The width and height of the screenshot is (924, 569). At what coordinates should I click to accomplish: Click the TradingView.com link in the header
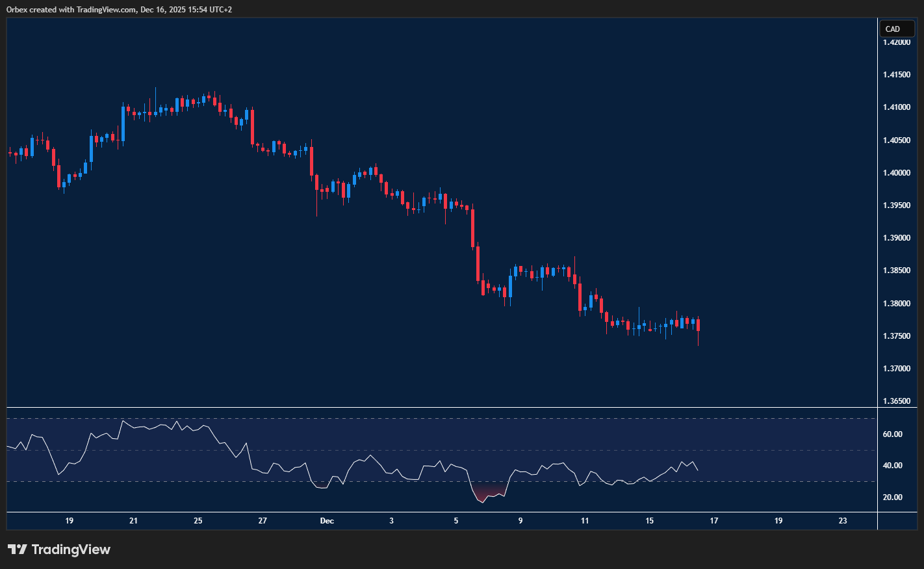point(104,9)
